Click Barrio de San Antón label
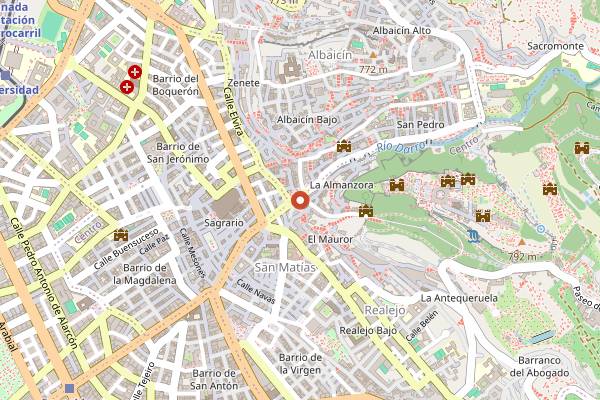600x400 pixels. click(214, 379)
